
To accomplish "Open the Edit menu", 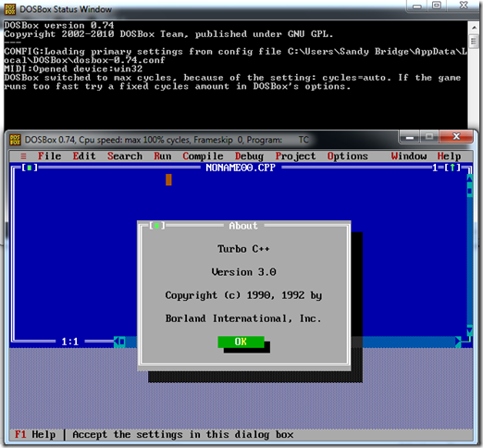I will click(84, 156).
